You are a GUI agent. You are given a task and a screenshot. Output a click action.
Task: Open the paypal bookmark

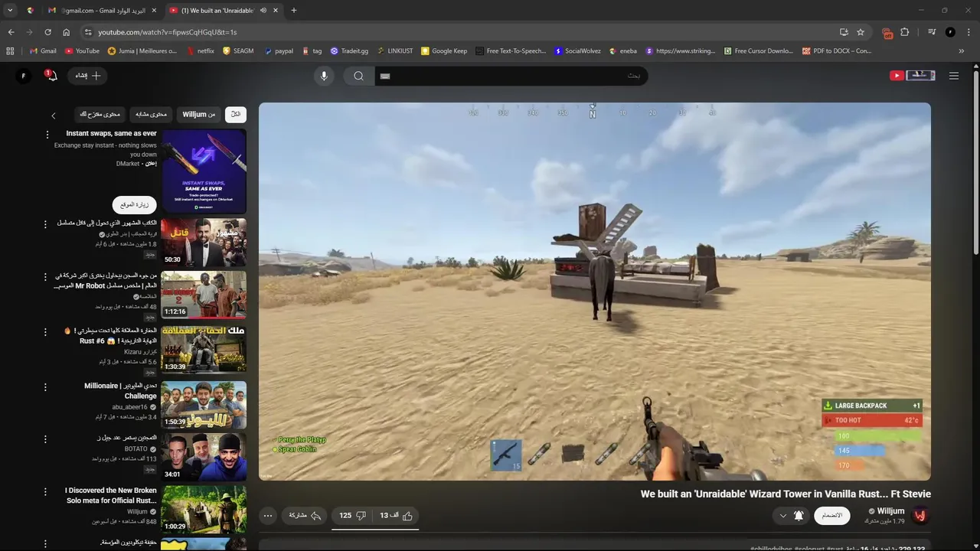click(279, 51)
